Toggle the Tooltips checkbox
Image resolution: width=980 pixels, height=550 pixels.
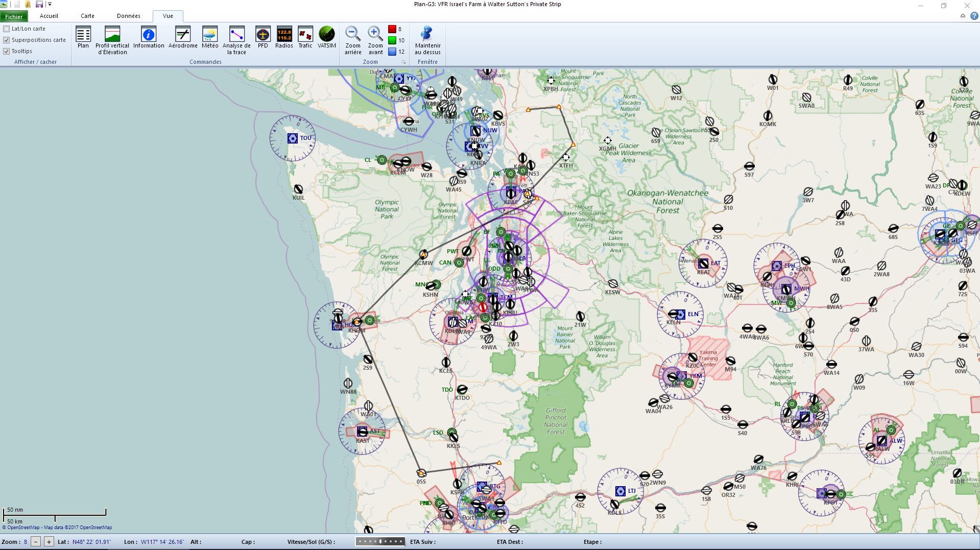coord(7,52)
